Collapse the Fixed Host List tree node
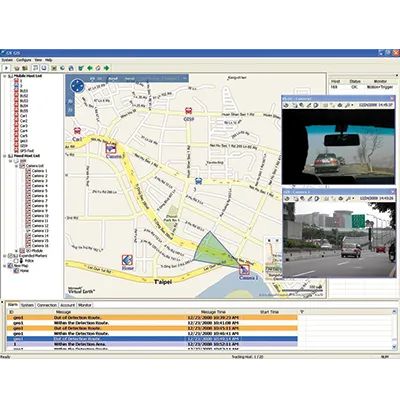The image size is (400, 400). (5, 156)
